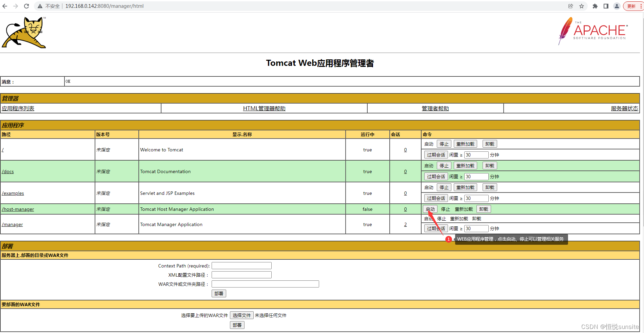This screenshot has height=333, width=644.
Task: Stop the /examples application
Action: click(x=444, y=187)
